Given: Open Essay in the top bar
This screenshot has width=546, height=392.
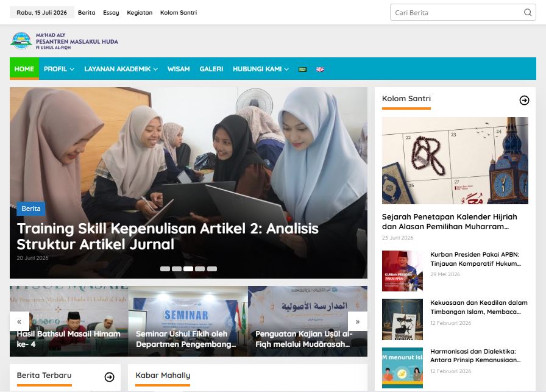Looking at the screenshot, I should 111,13.
